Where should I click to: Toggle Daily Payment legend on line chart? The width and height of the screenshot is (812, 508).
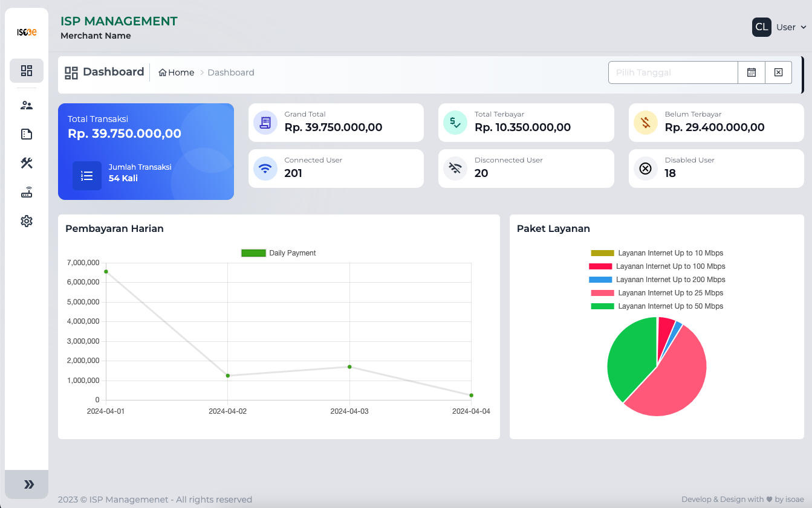[x=279, y=253]
